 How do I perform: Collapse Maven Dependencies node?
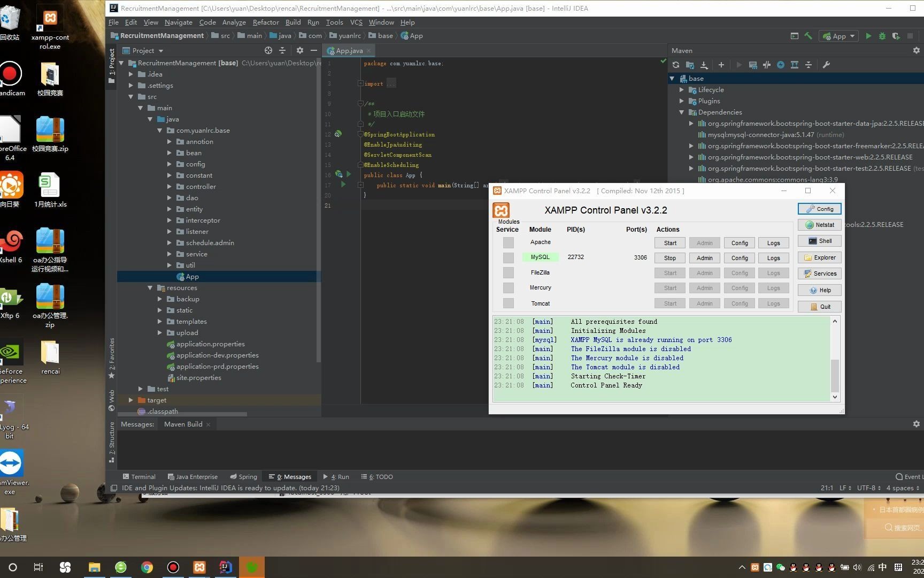tap(682, 112)
